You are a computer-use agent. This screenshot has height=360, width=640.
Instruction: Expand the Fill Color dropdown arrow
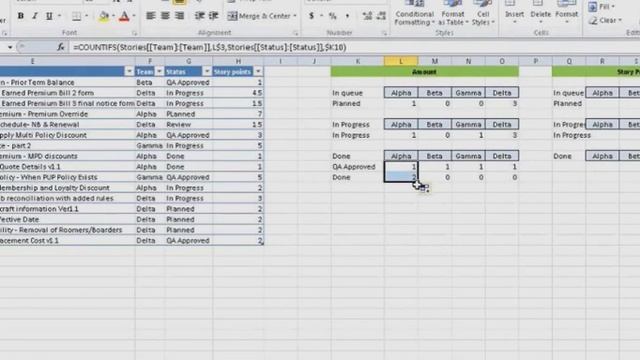[113, 16]
